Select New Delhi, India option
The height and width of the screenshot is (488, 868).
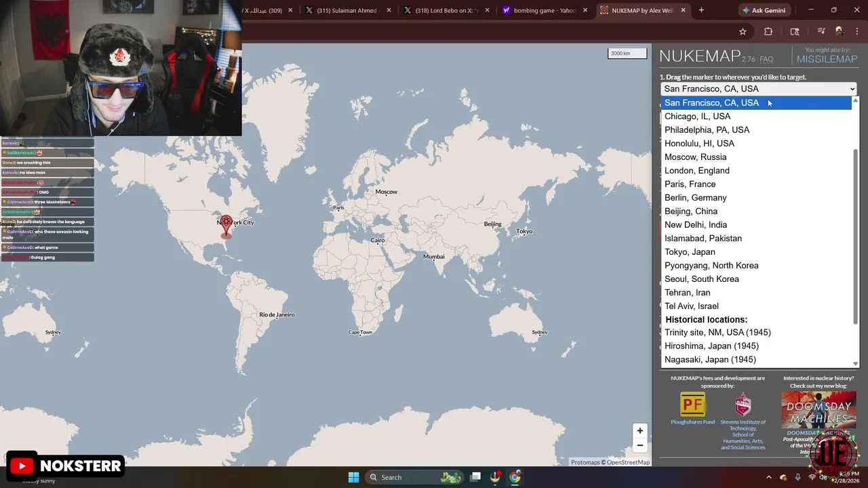coord(756,225)
